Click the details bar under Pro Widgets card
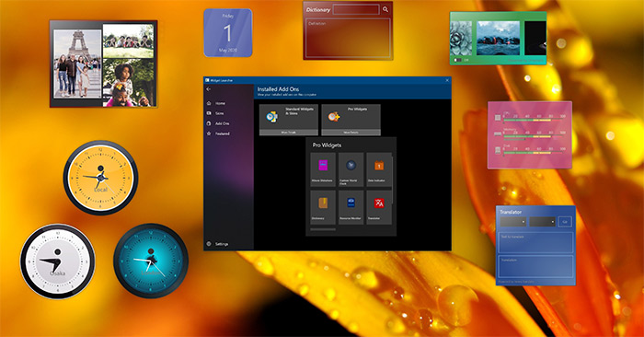644x337 pixels. click(x=351, y=133)
